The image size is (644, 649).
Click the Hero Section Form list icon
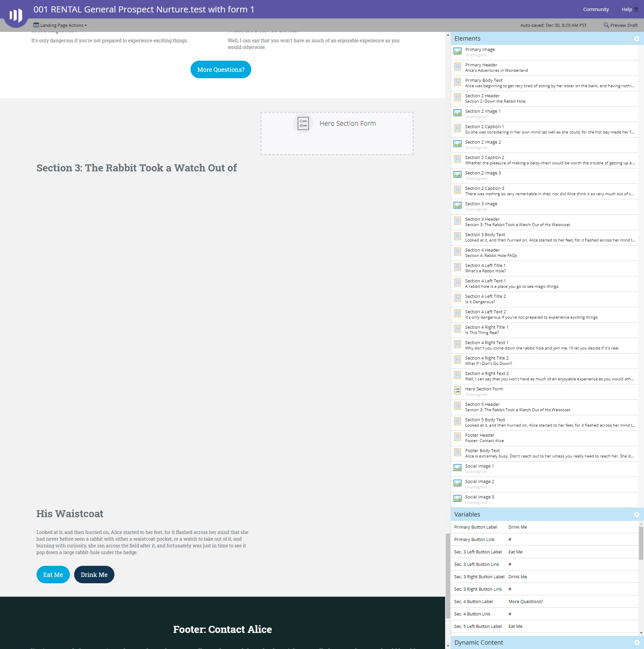tap(457, 390)
